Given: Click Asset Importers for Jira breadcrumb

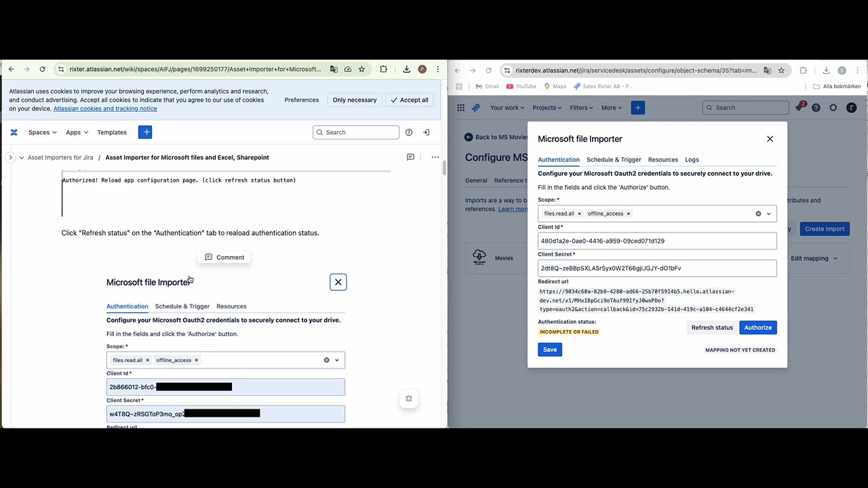Looking at the screenshot, I should pyautogui.click(x=60, y=157).
